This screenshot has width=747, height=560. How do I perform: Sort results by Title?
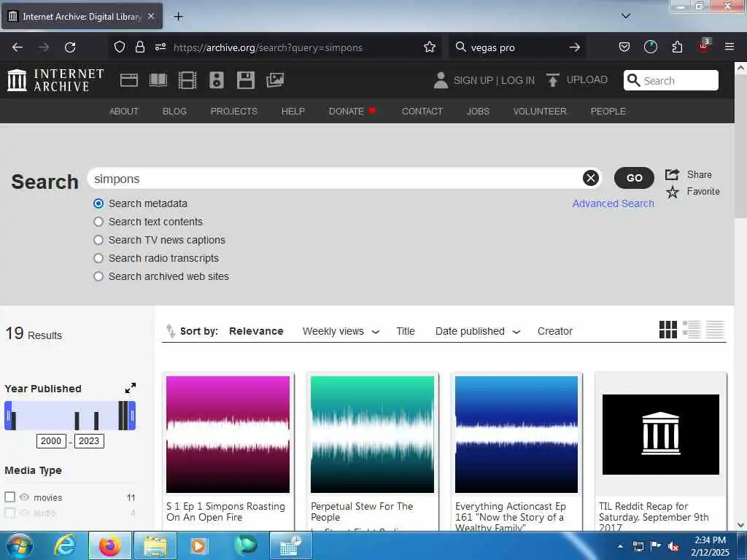pyautogui.click(x=406, y=331)
